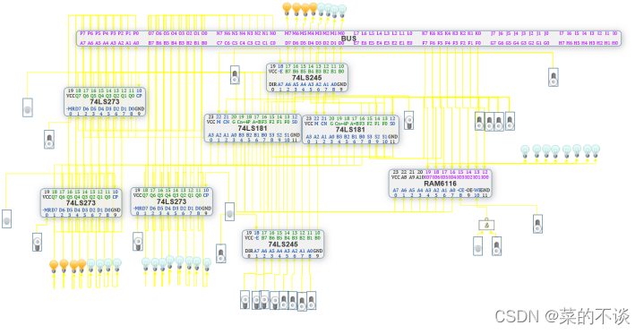Click the pushbutton at far left beside lower-left 74LS273
The height and width of the screenshot is (334, 644).
(6, 218)
